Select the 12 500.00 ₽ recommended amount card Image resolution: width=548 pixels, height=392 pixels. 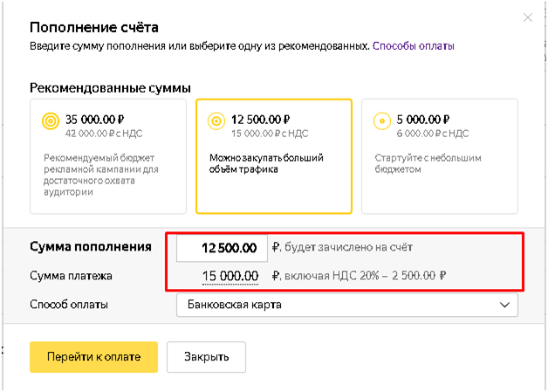274,156
